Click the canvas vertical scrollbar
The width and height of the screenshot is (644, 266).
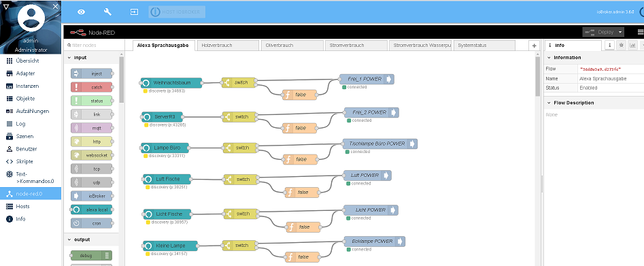[538, 76]
